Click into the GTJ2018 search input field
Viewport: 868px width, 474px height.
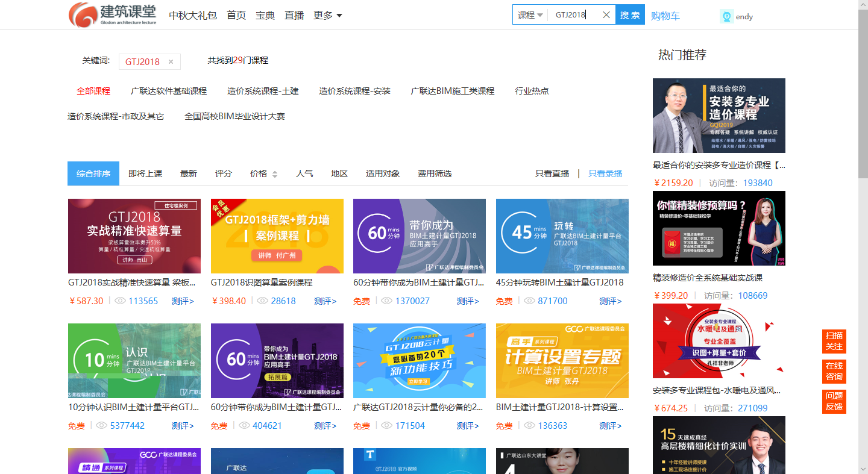point(576,15)
